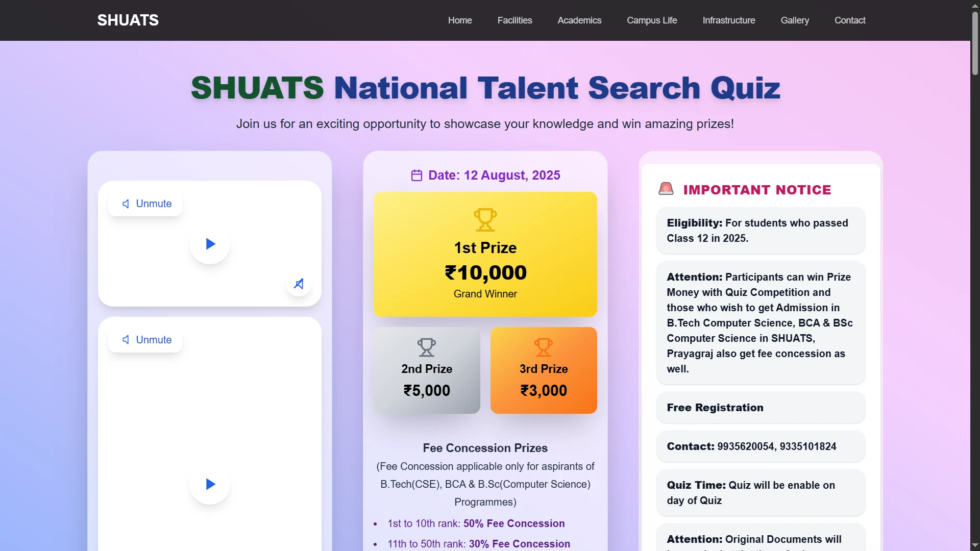Select Home in the navigation bar
This screenshot has width=980, height=551.
coord(460,20)
